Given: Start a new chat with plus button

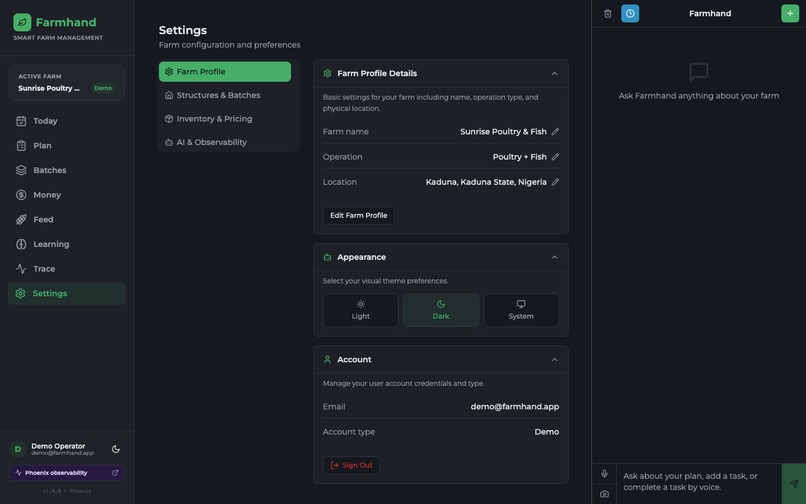Looking at the screenshot, I should (790, 13).
